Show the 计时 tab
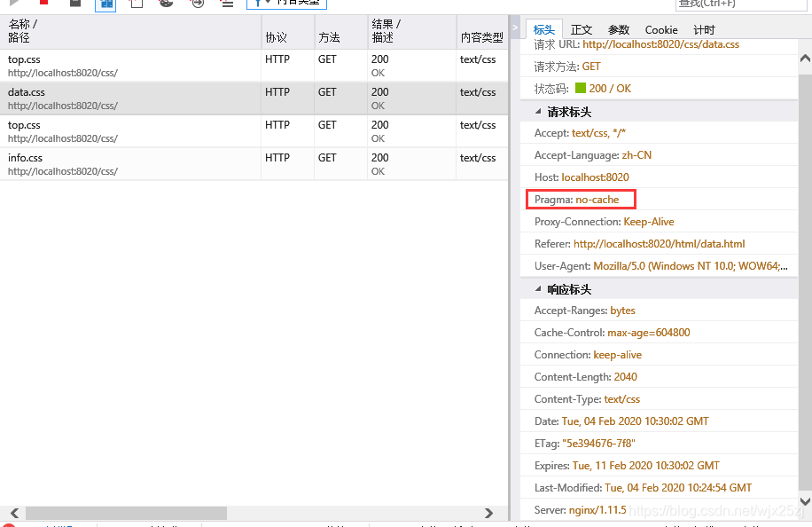 704,29
